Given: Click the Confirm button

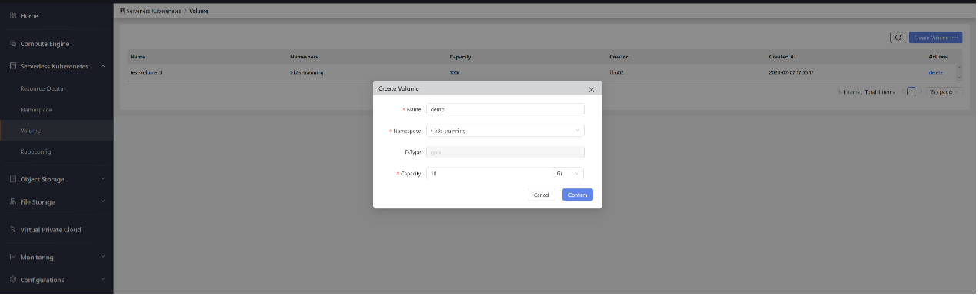Looking at the screenshot, I should tap(577, 195).
